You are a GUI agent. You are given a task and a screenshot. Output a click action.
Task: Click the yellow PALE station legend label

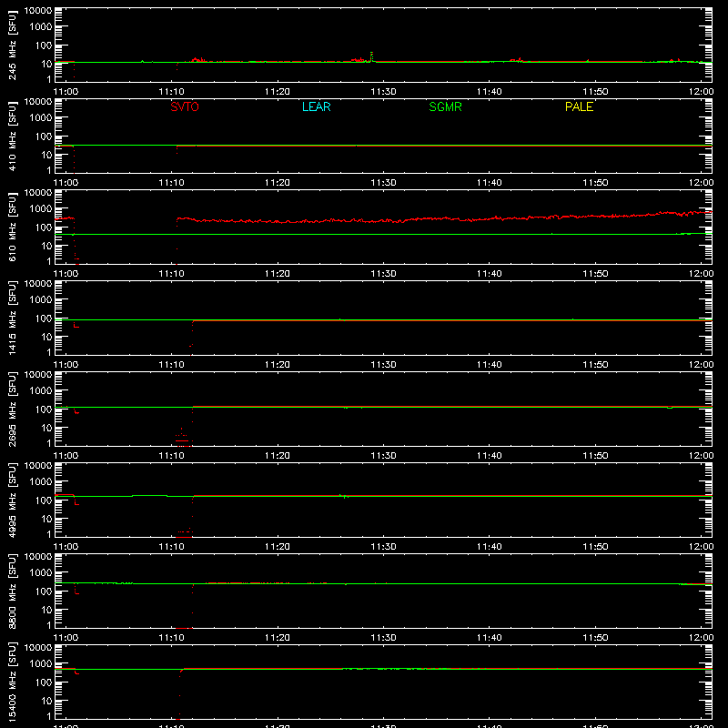[579, 106]
